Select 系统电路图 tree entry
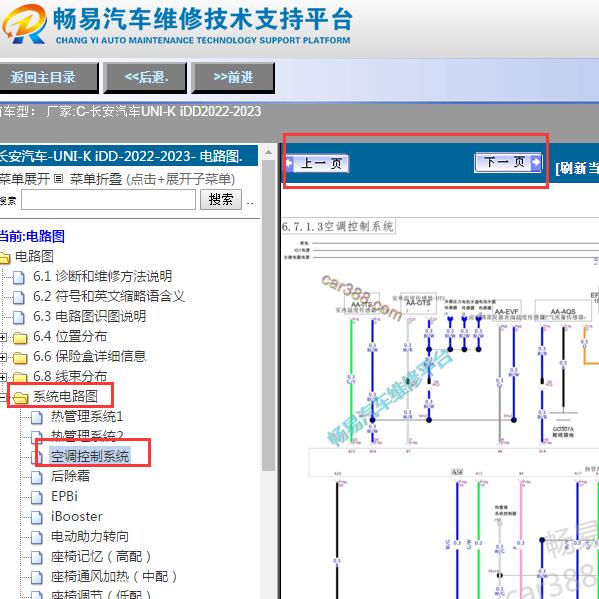This screenshot has height=599, width=599. coord(65,396)
